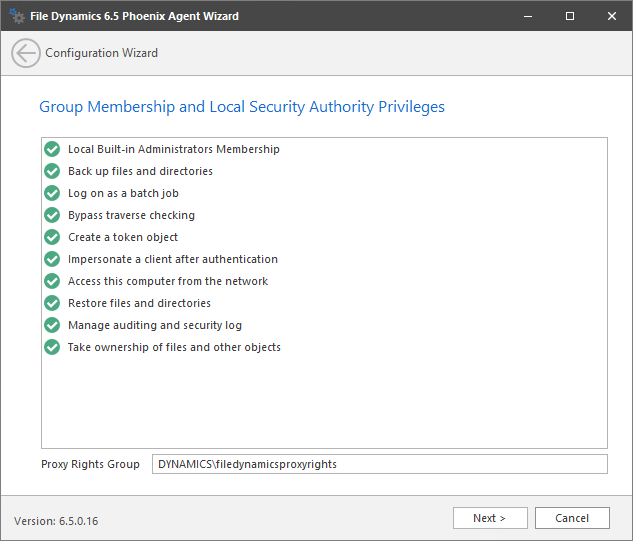Click the Proxy Rights Group text field
Viewport: 633px width, 541px height.
[379, 464]
